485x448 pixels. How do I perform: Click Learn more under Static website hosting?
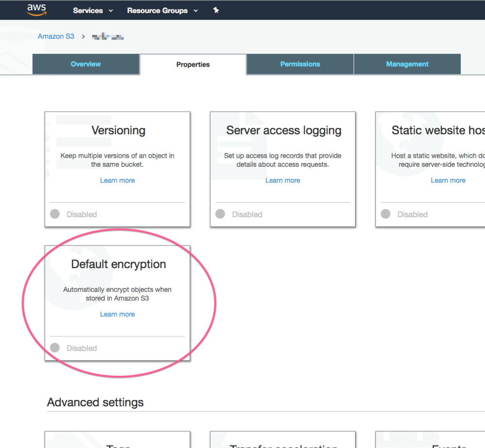coord(448,180)
